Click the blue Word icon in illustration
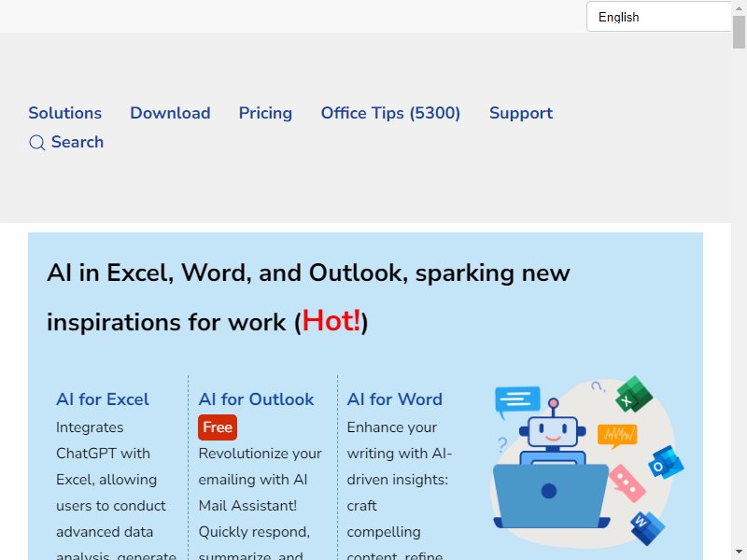 pos(647,528)
